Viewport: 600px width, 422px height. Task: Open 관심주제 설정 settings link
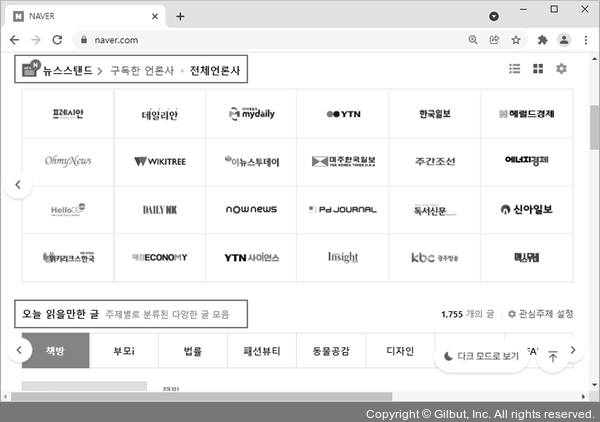[x=540, y=314]
